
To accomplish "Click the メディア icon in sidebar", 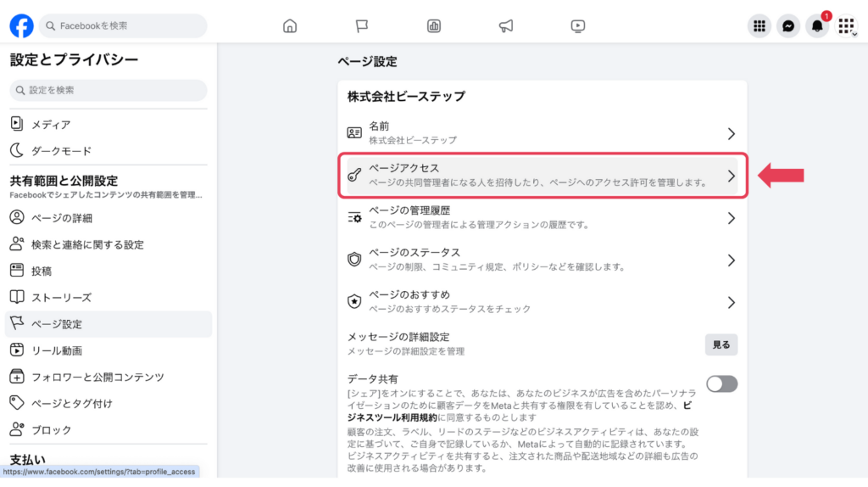I will (x=17, y=124).
